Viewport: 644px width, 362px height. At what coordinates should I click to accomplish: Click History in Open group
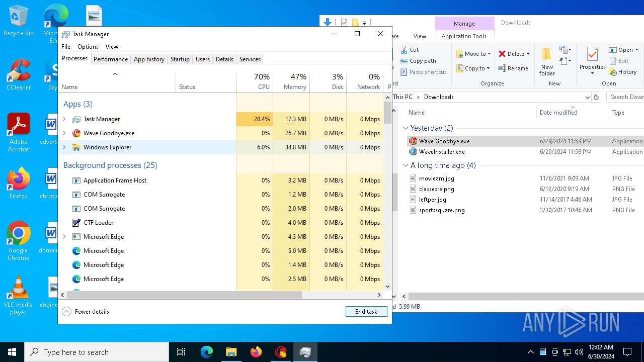(623, 72)
